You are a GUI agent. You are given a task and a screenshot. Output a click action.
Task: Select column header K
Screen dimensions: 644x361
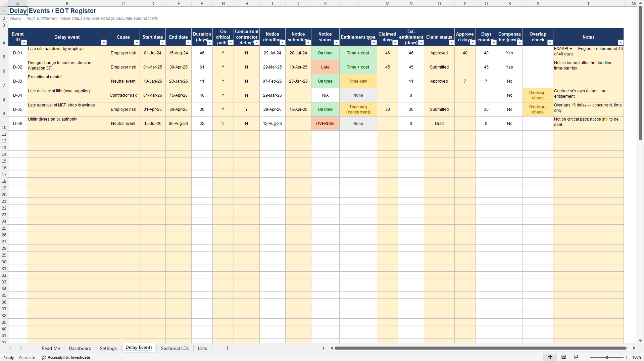click(x=325, y=3)
